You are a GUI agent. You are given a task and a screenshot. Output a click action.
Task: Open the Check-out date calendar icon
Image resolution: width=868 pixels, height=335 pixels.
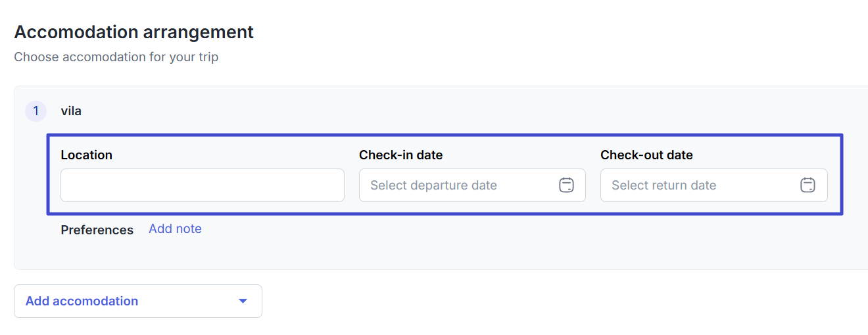pyautogui.click(x=808, y=185)
